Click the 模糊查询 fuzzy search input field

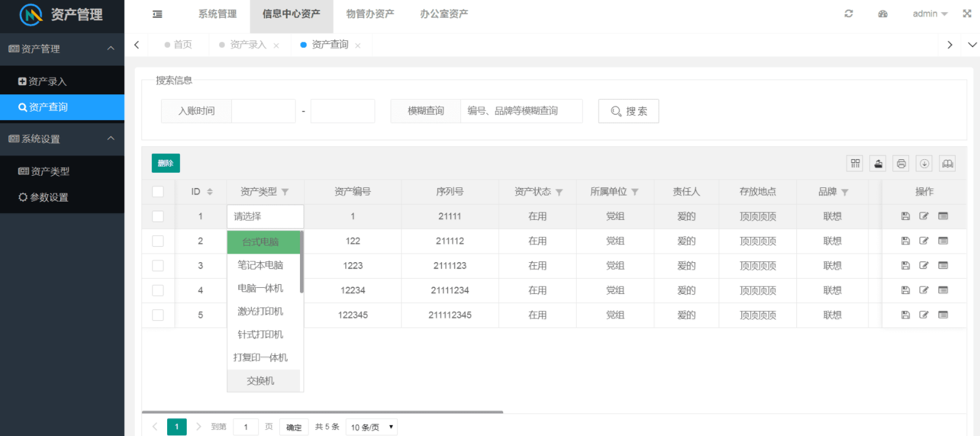point(520,111)
